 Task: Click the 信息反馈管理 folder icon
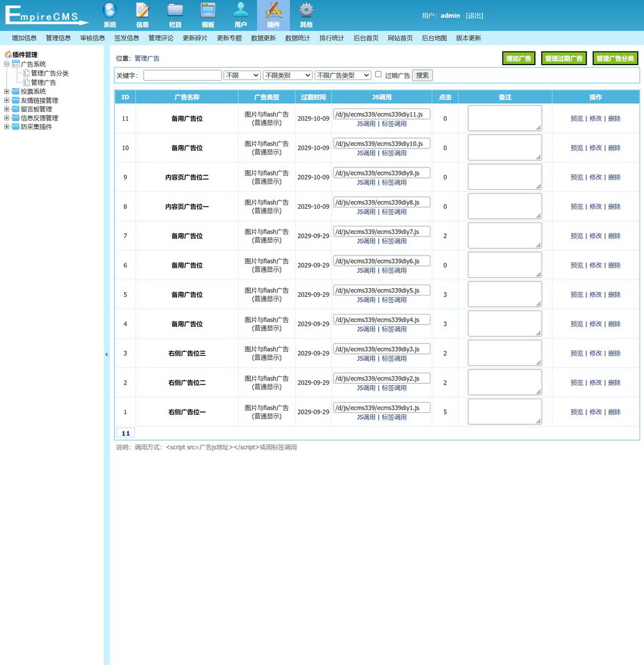16,118
